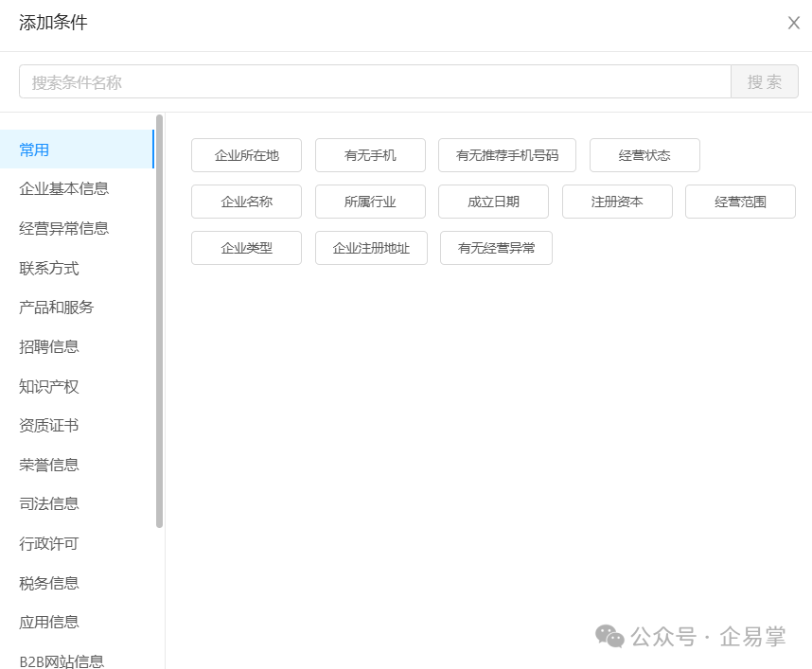Choose the 所属行业 condition
This screenshot has width=812, height=669.
(x=370, y=202)
